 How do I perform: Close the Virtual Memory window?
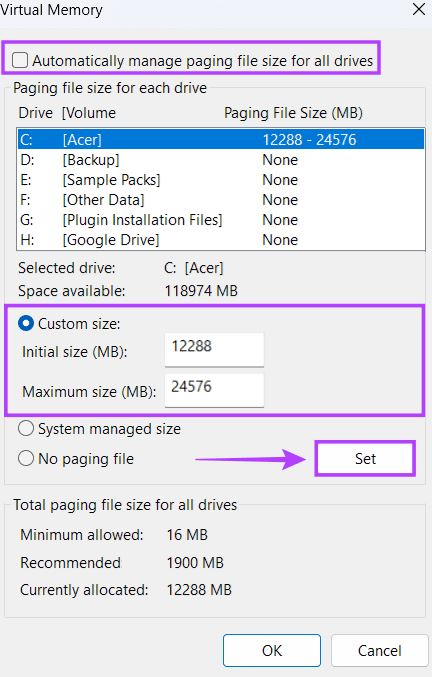tap(419, 9)
